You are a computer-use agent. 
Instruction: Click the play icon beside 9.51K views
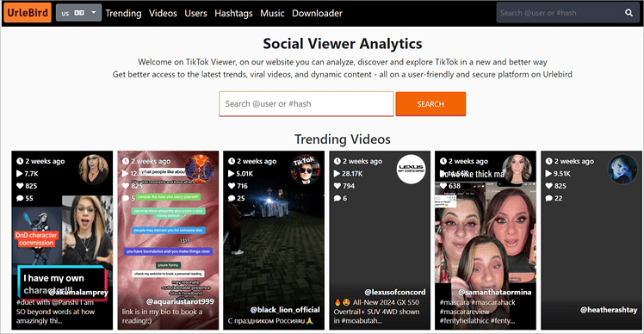pyautogui.click(x=548, y=173)
